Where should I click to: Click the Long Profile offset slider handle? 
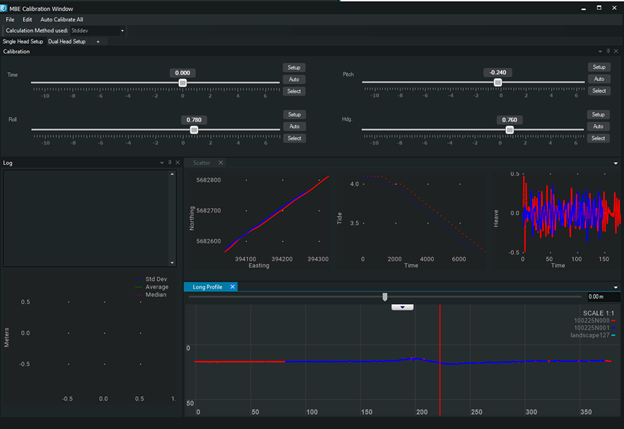pos(385,297)
